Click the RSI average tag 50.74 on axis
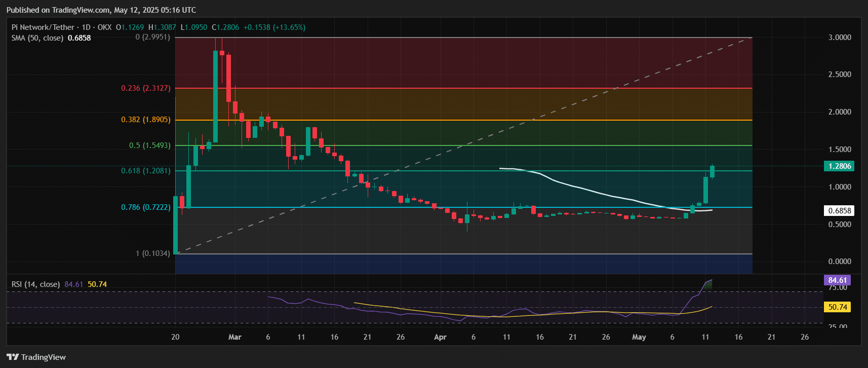This screenshot has height=368, width=868. click(x=837, y=307)
